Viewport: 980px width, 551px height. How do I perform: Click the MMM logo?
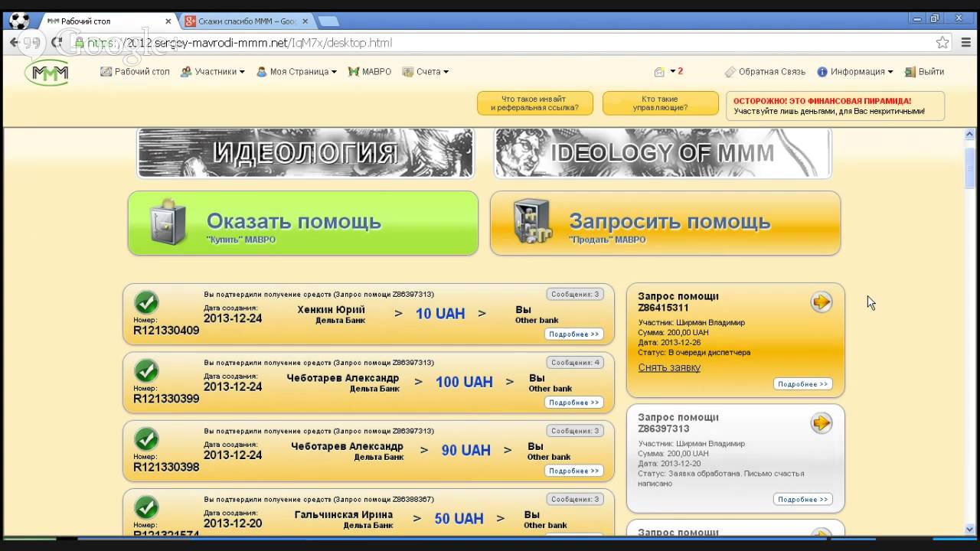(47, 73)
